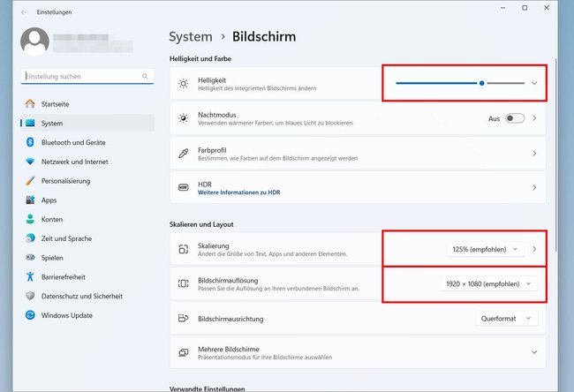Open Windows Update settings
The height and width of the screenshot is (392, 574).
87,315
